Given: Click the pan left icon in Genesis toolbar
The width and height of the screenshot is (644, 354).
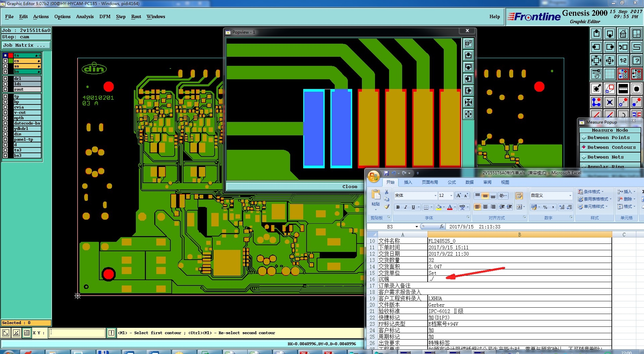Looking at the screenshot, I should (x=596, y=47).
